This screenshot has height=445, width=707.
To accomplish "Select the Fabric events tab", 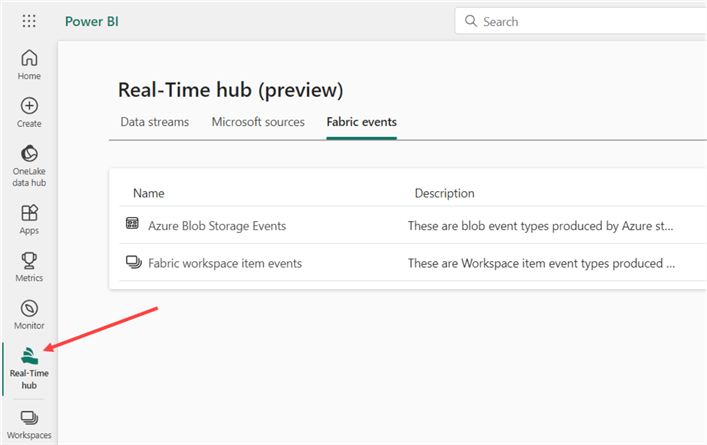I will point(362,122).
